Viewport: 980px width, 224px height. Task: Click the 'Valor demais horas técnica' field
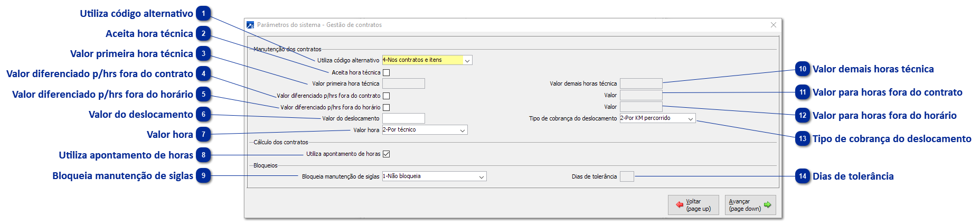click(641, 83)
